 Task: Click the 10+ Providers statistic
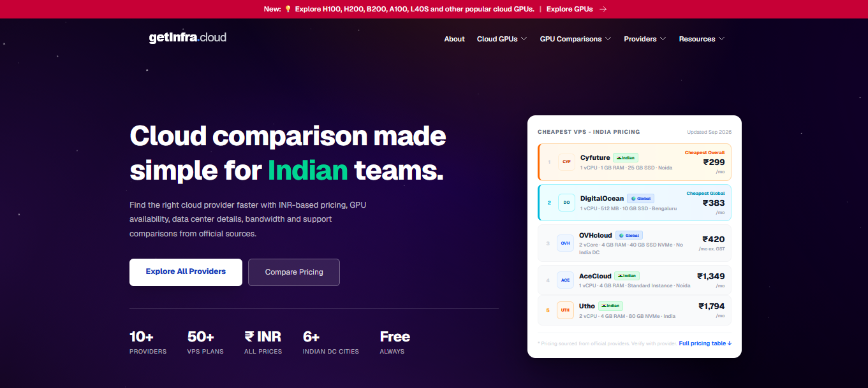pos(148,343)
